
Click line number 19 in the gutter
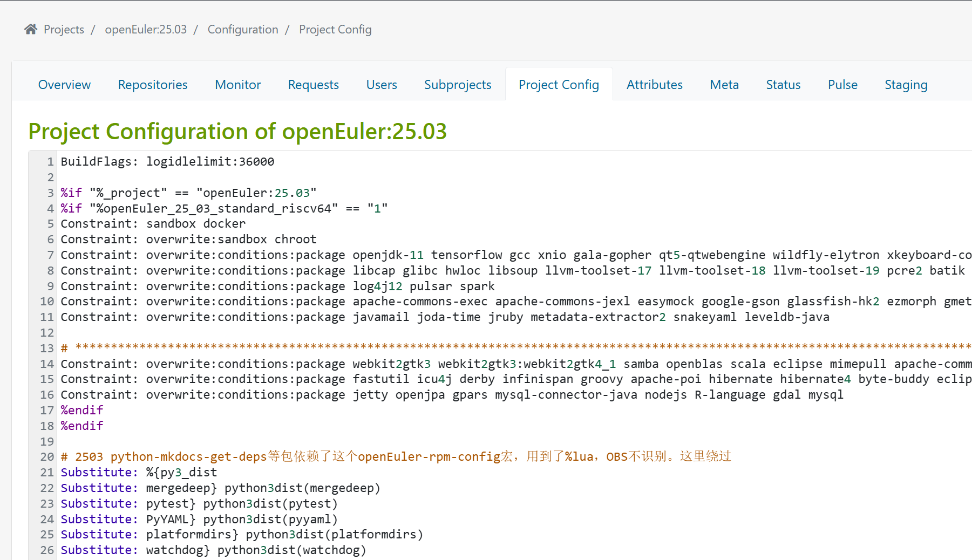pos(47,442)
